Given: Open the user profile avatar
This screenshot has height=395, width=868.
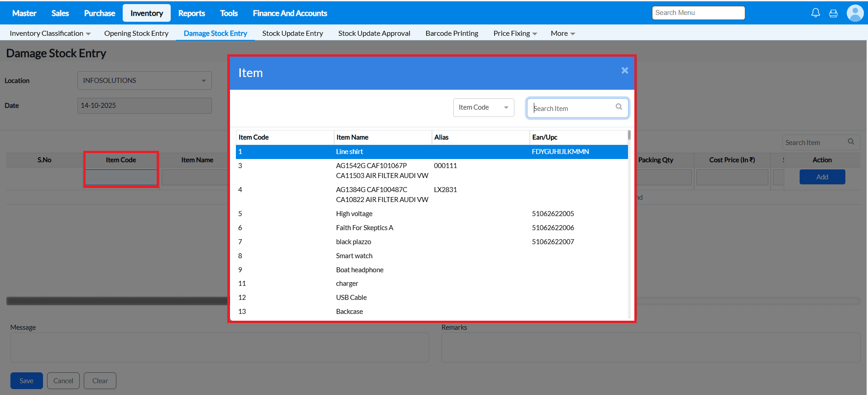Looking at the screenshot, I should [855, 13].
